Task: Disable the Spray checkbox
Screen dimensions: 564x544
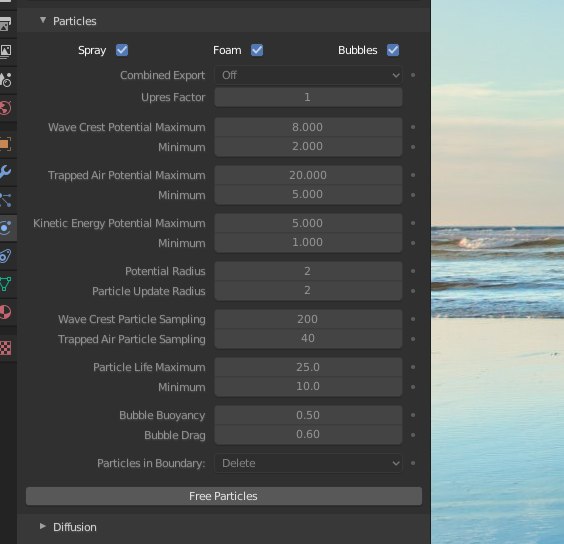Action: [x=122, y=50]
